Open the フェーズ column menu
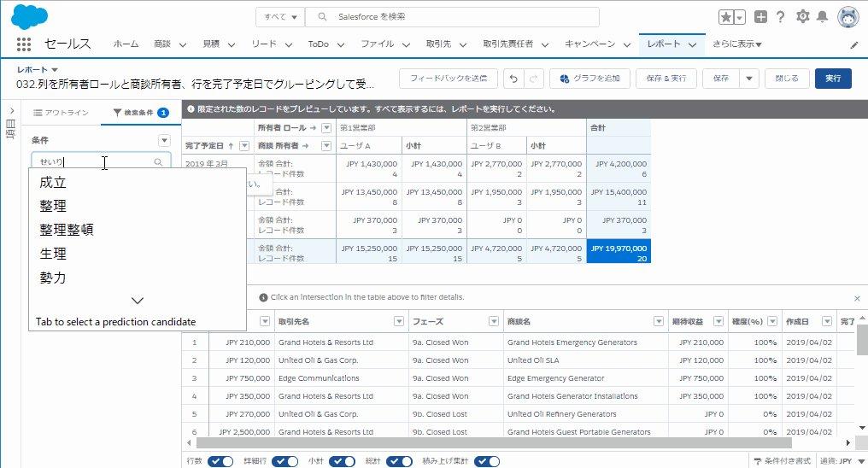868x468 pixels. tap(494, 321)
